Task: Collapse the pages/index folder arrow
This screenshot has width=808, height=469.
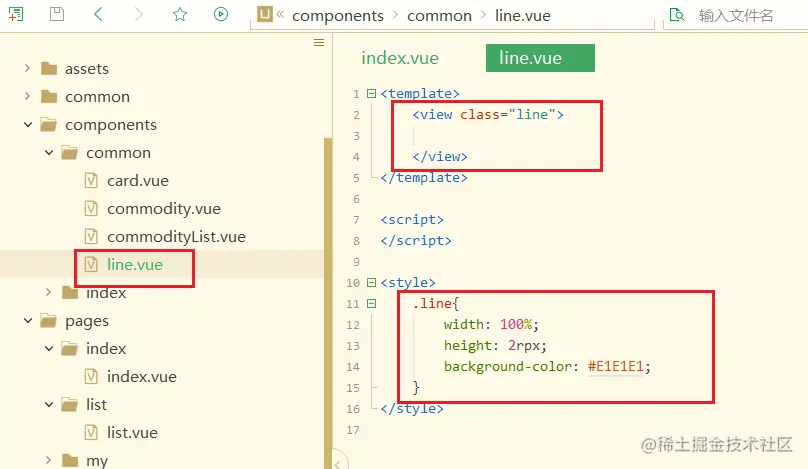Action: point(49,348)
